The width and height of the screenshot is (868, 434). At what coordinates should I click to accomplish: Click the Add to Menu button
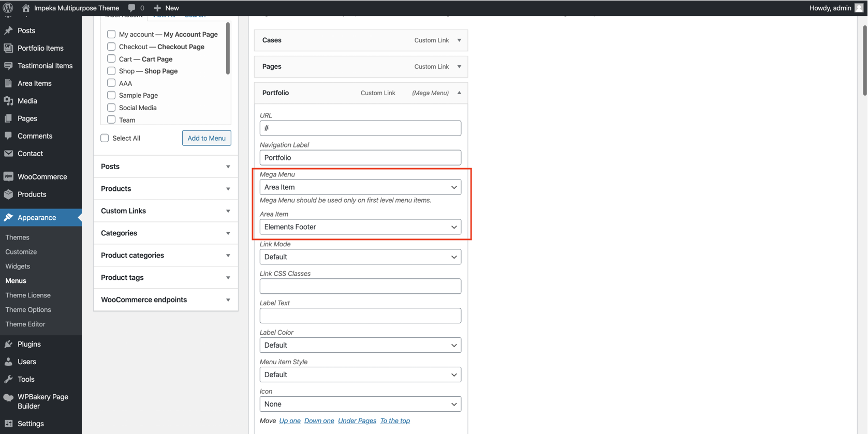(x=206, y=138)
